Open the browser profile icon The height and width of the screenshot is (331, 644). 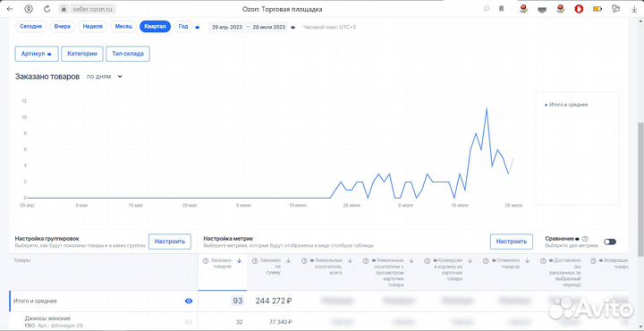[29, 9]
